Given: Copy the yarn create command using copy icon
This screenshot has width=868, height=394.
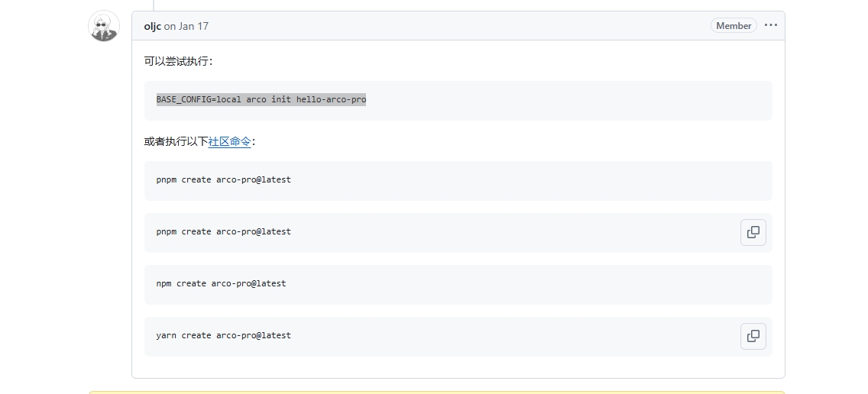Looking at the screenshot, I should (x=753, y=336).
